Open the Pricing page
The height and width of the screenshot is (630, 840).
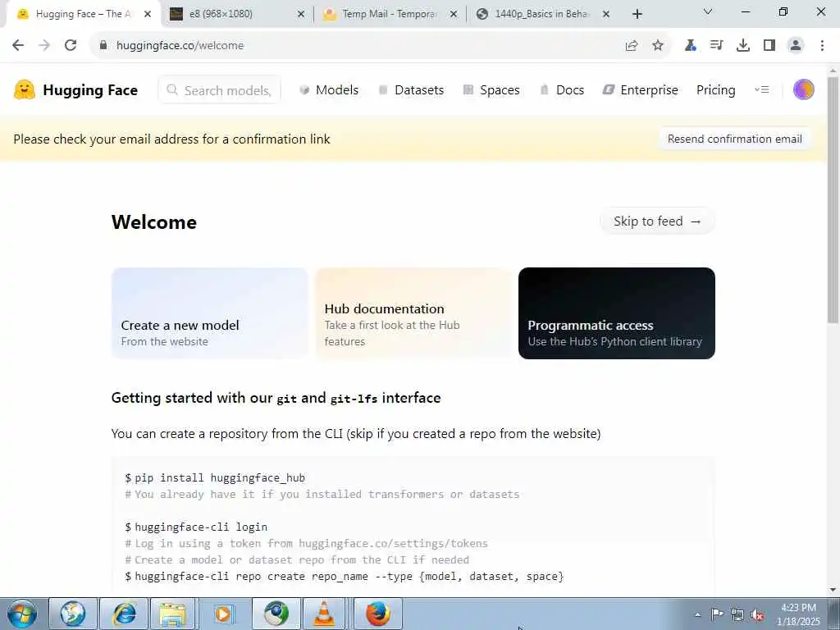click(715, 90)
